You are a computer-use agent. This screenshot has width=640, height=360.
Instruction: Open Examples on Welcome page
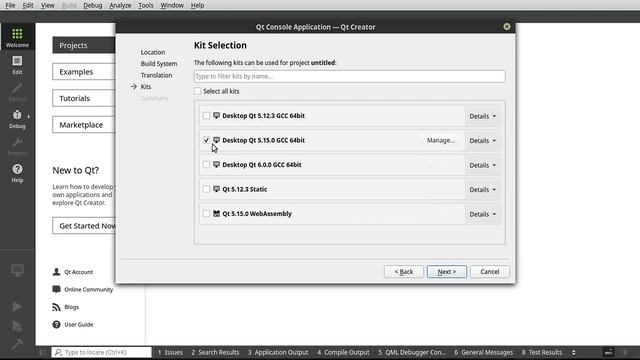pos(84,72)
